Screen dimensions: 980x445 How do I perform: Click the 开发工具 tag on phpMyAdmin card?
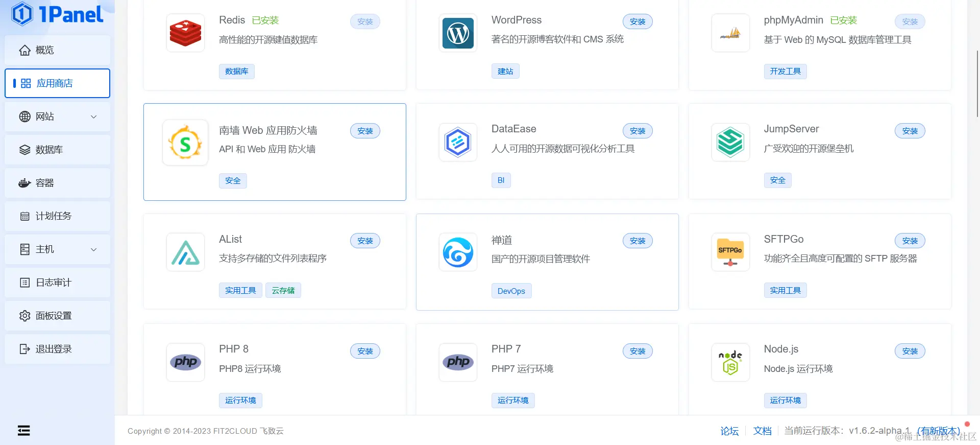coord(786,71)
